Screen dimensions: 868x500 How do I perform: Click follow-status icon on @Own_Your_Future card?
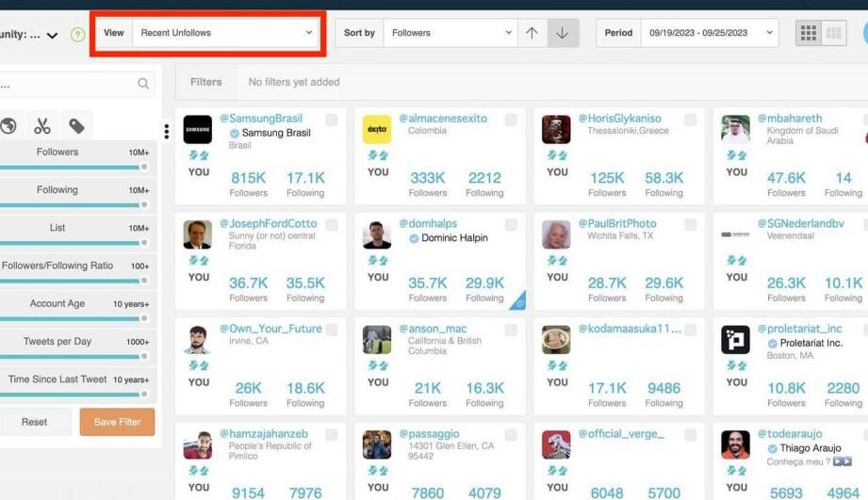pos(199,365)
